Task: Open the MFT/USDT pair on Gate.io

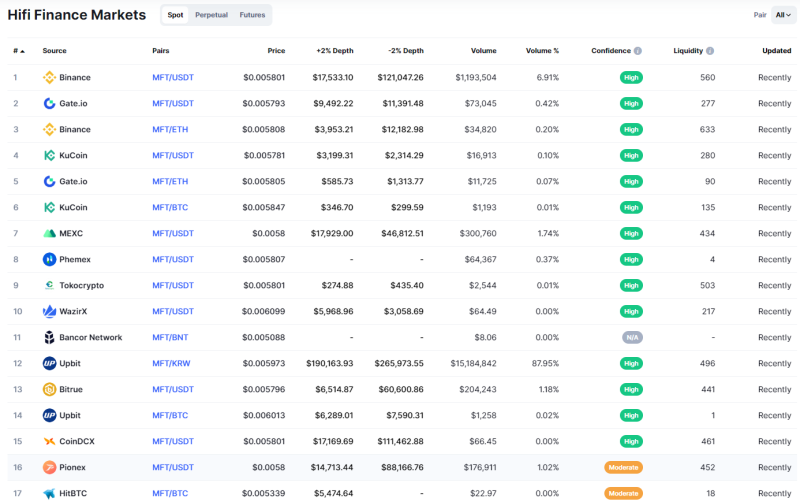Action: pos(173,104)
